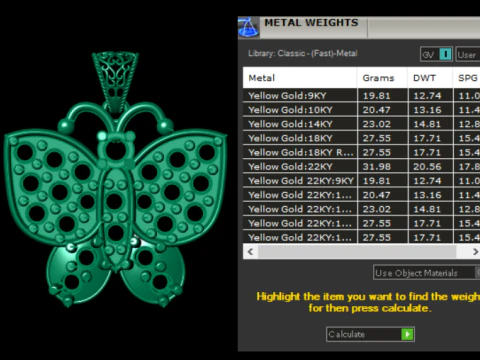Toggle the GV switch
480x360 pixels.
[x=437, y=54]
